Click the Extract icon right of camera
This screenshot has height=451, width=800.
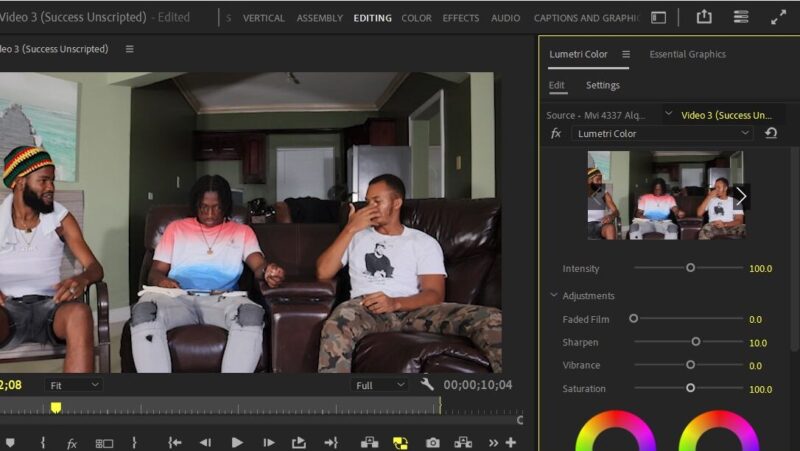tap(463, 442)
